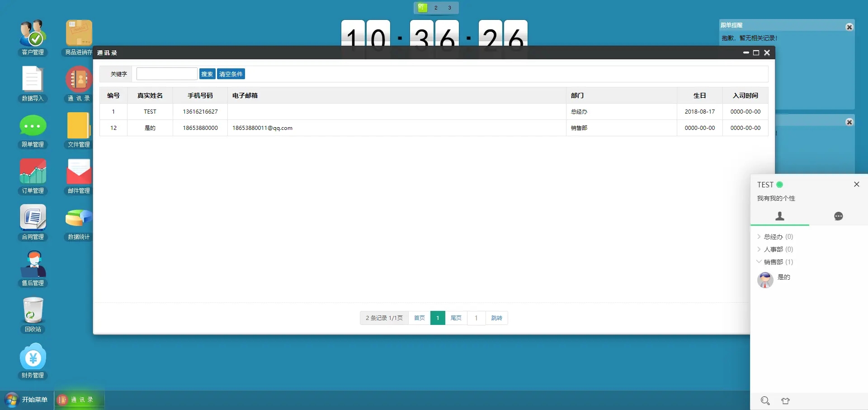Click the skin shirt icon in chat panel

click(785, 400)
